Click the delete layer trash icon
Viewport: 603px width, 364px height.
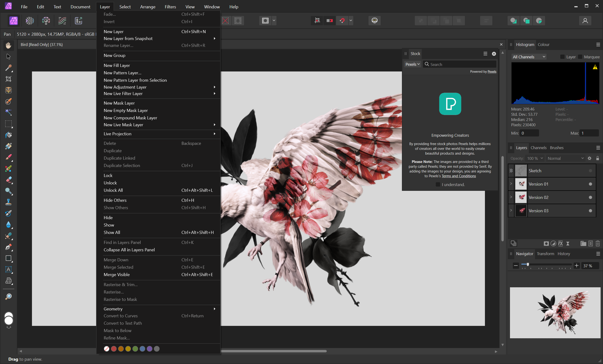[598, 243]
